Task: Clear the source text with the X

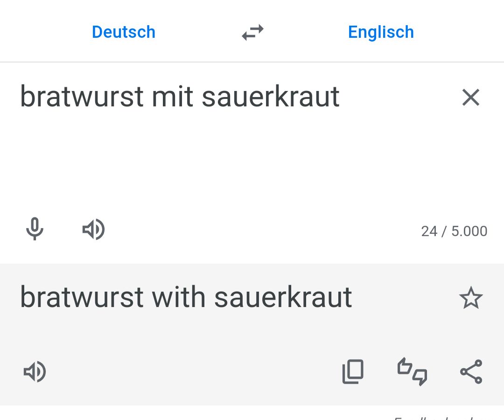Action: [x=470, y=98]
